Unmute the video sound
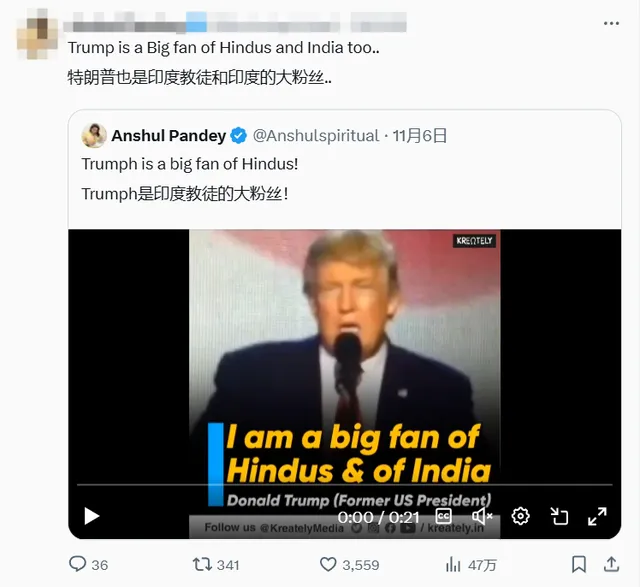640x587 pixels. pos(482,516)
